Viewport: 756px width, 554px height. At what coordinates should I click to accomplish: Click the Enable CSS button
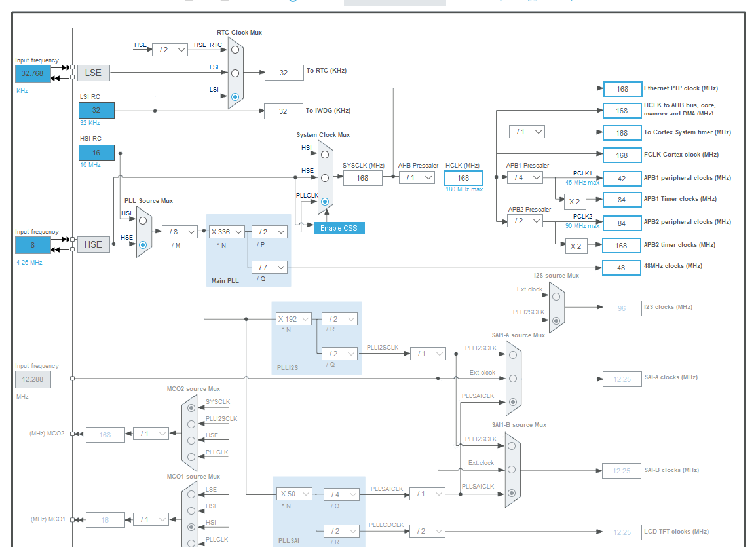[339, 228]
